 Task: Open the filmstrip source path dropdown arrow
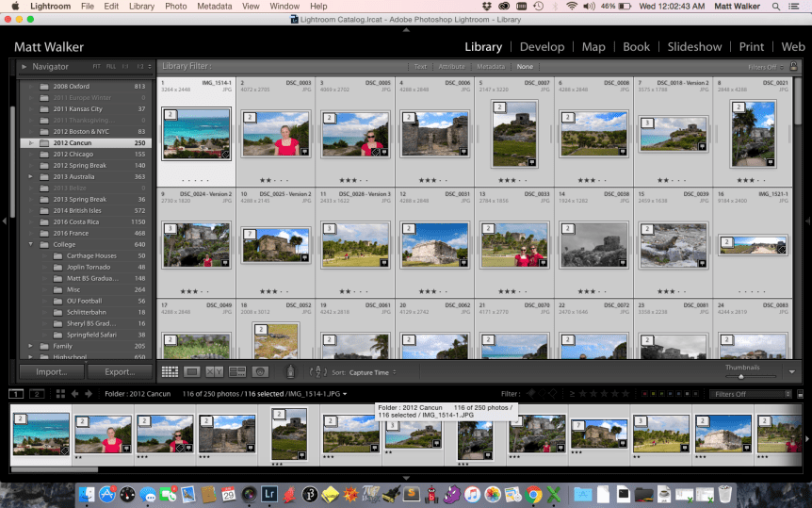[x=345, y=394]
